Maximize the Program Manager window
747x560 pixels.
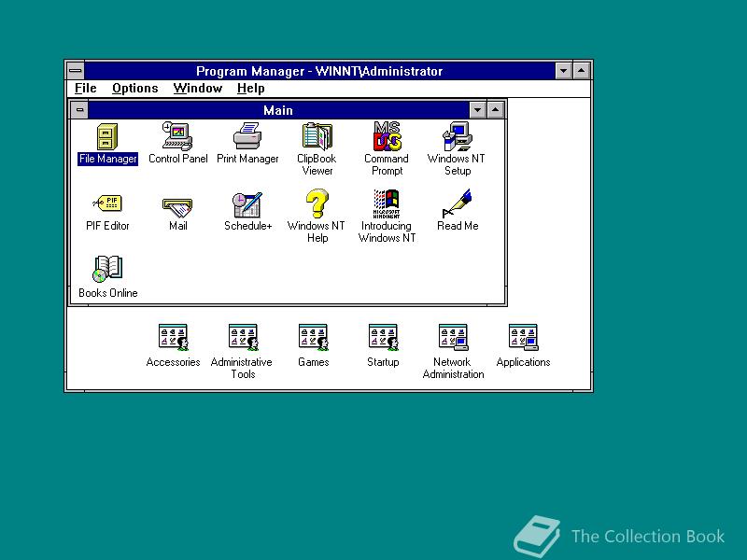coord(582,71)
